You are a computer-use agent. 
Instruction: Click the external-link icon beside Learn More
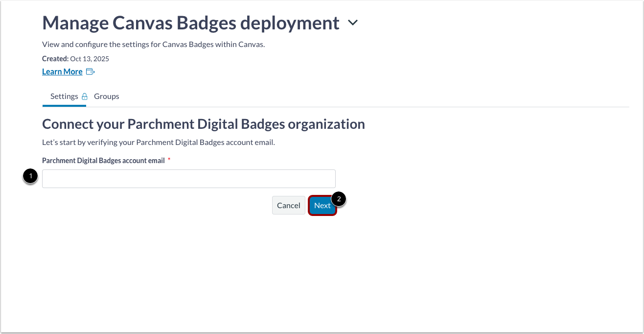point(90,72)
